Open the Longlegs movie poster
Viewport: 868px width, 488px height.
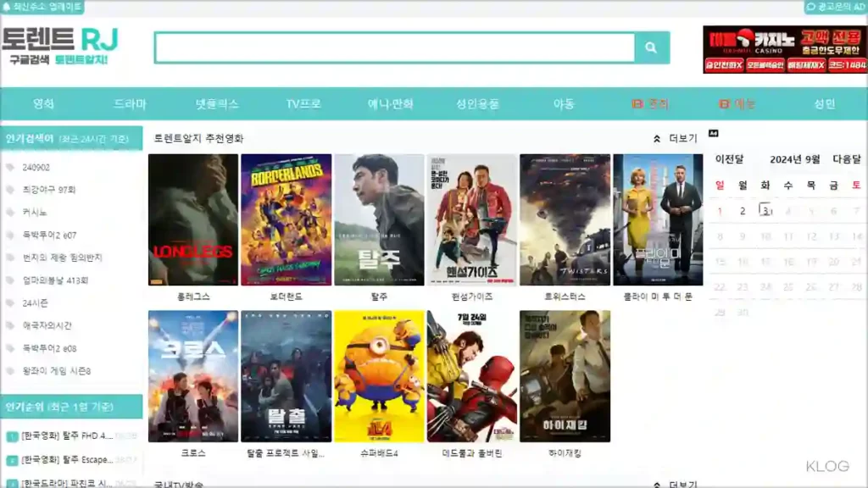coord(193,219)
